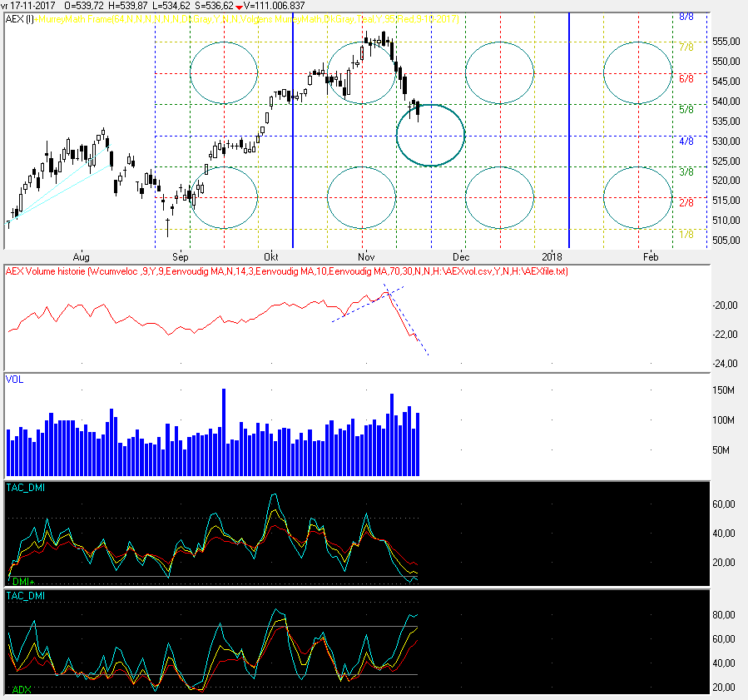Select the 8/8 Murrey level label

tap(686, 17)
